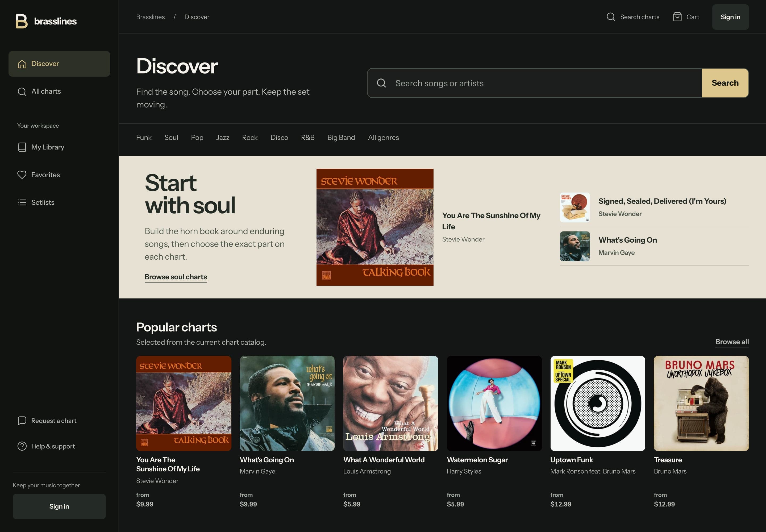Viewport: 766px width, 532px height.
Task: Switch to the Jazz genre tab
Action: (x=222, y=137)
